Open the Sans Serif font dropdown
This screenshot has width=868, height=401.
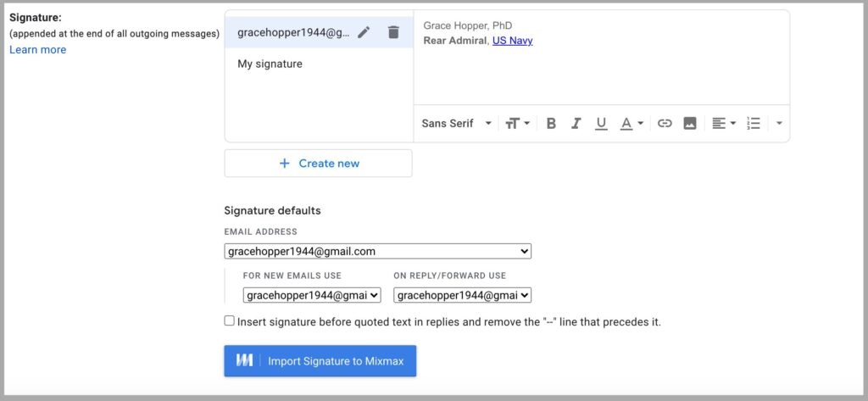click(x=457, y=124)
